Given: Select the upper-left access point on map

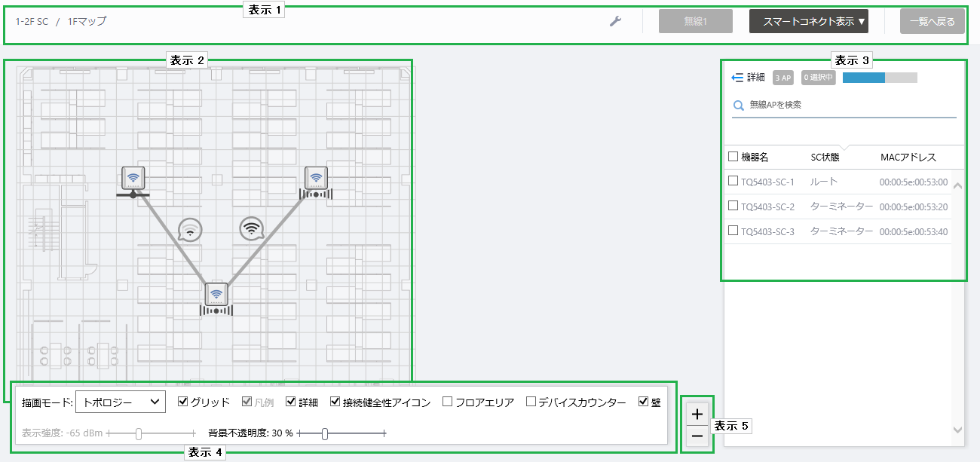Looking at the screenshot, I should (133, 179).
